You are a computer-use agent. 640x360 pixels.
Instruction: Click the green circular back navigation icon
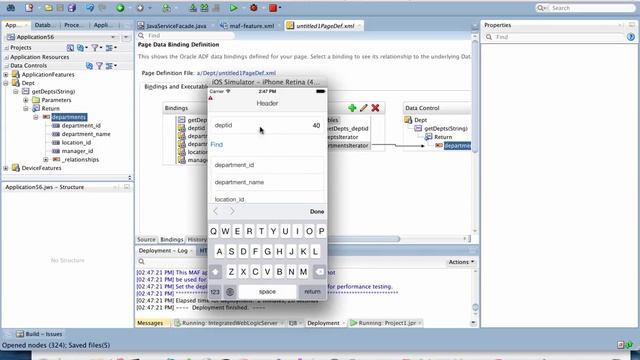pos(120,8)
